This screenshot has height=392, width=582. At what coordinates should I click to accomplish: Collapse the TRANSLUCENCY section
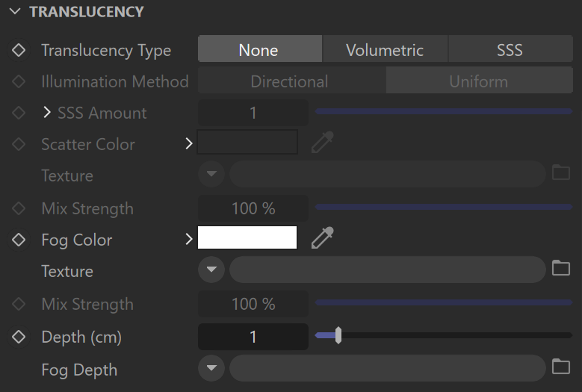point(15,11)
